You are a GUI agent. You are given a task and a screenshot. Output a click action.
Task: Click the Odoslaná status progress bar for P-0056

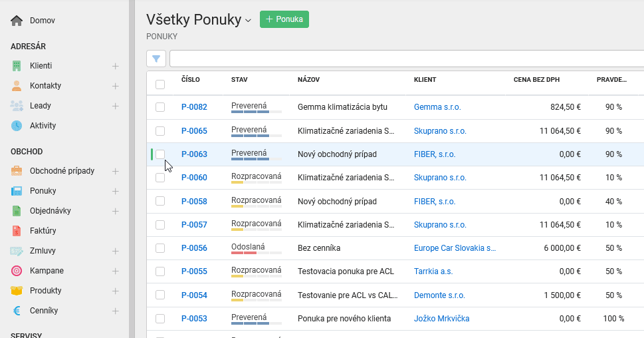[x=257, y=252]
